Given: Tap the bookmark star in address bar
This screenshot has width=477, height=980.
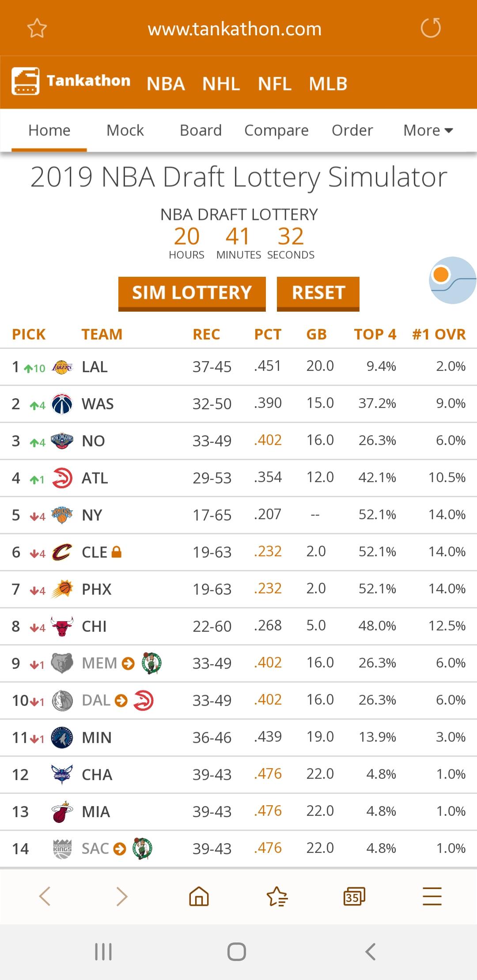Looking at the screenshot, I should [x=37, y=29].
